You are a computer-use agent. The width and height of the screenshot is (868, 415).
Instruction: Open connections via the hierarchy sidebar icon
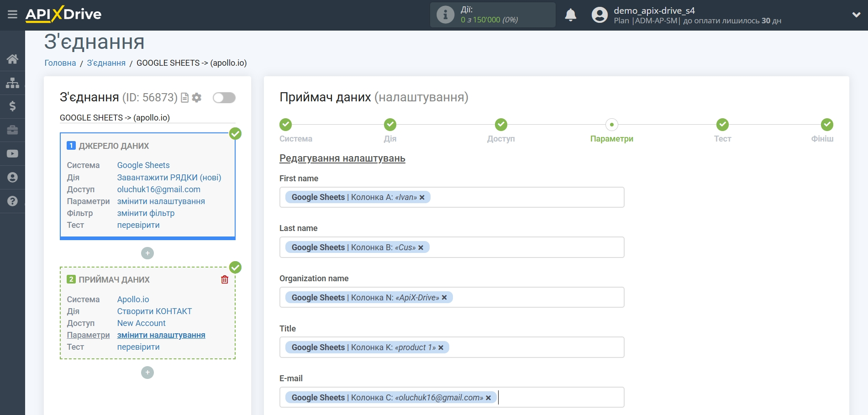click(x=12, y=83)
